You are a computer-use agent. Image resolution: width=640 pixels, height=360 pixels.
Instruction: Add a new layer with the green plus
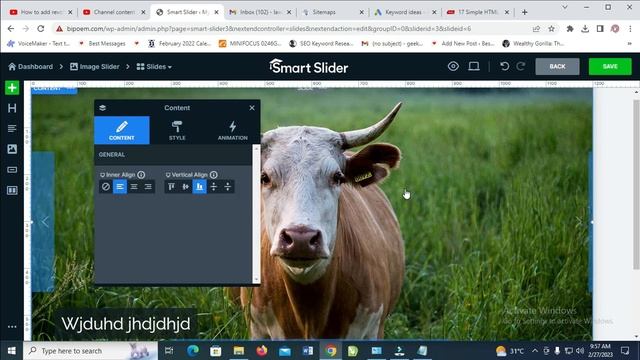point(12,87)
